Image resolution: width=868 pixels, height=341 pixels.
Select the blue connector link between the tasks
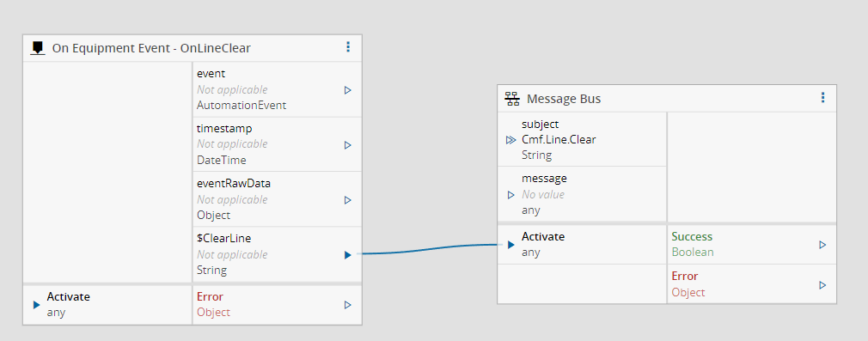(429, 251)
